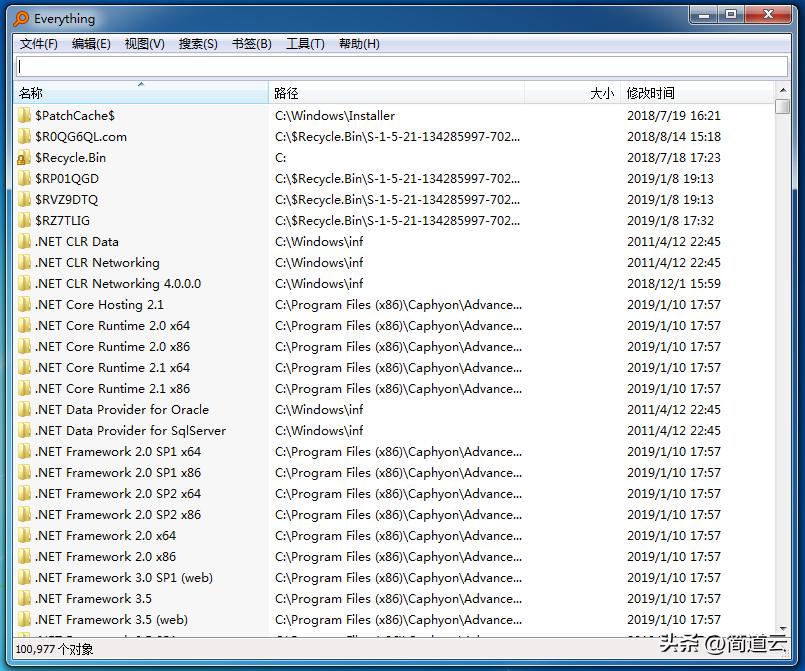
Task: Click in the search input box
Action: tap(401, 67)
